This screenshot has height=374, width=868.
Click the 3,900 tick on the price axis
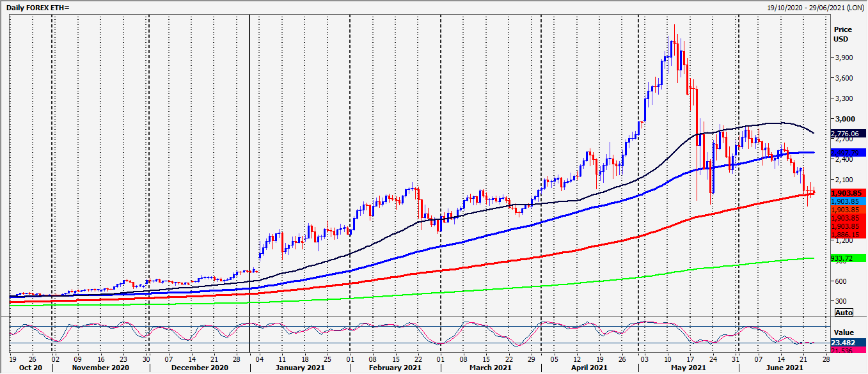coord(843,58)
